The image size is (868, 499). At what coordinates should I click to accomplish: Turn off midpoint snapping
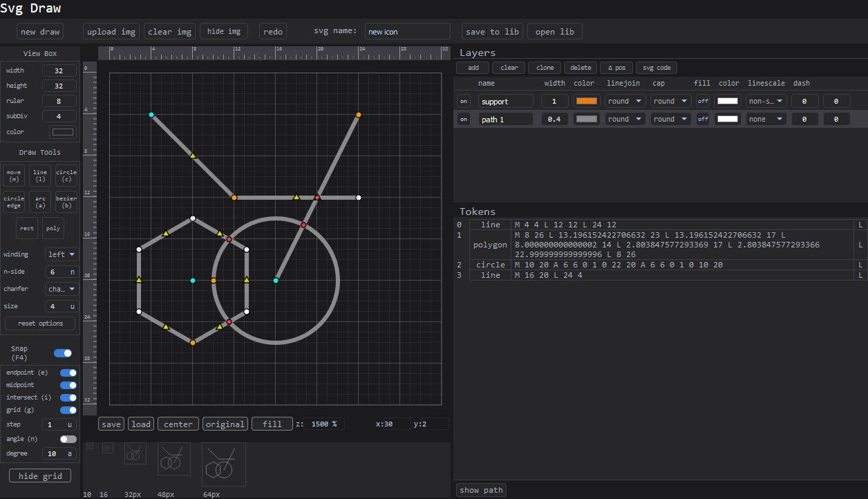68,385
